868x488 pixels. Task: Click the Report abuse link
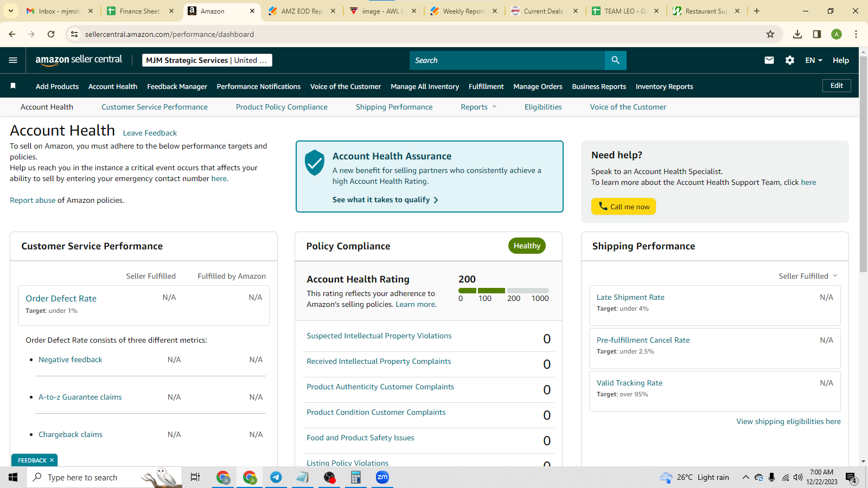33,200
